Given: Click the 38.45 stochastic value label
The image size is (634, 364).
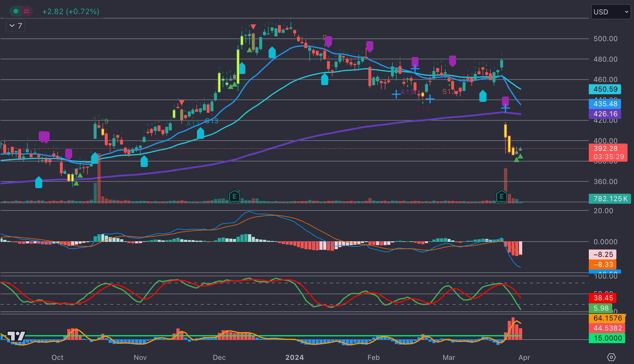Looking at the screenshot, I should coord(602,298).
